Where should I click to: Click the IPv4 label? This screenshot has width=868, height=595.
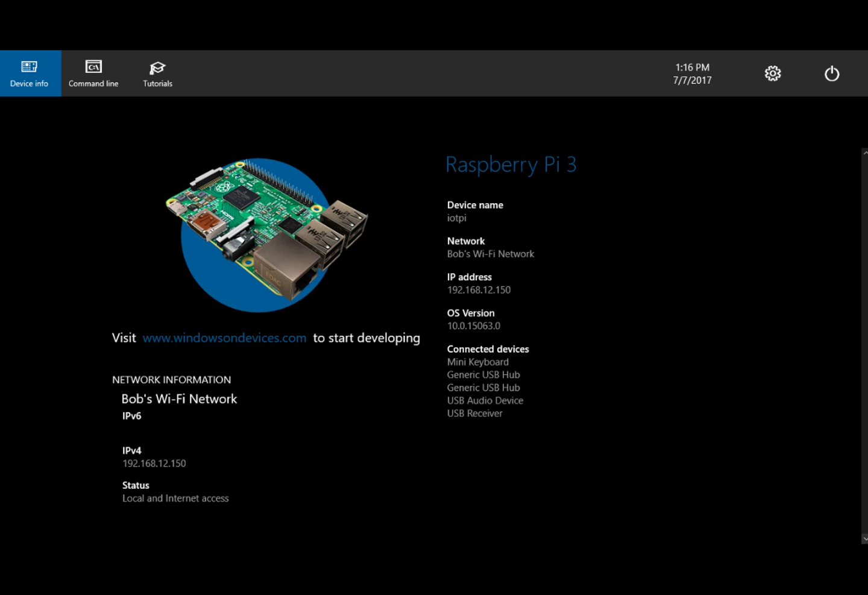point(132,451)
